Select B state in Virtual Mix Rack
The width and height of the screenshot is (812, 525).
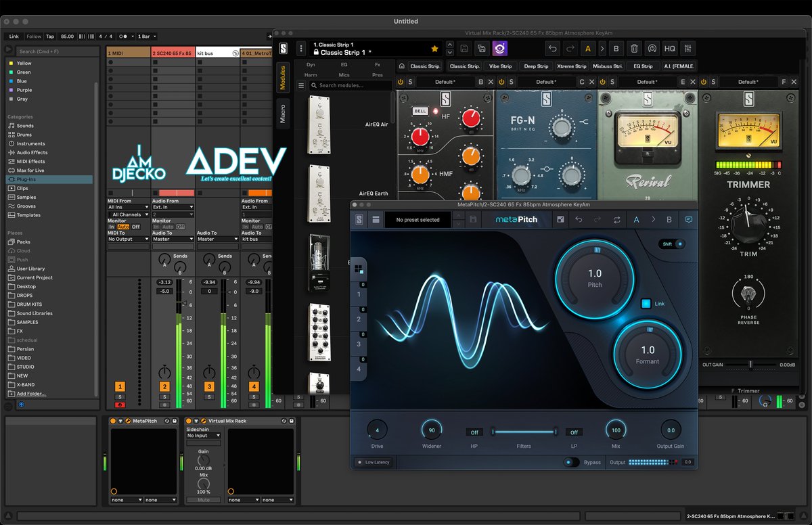point(616,49)
